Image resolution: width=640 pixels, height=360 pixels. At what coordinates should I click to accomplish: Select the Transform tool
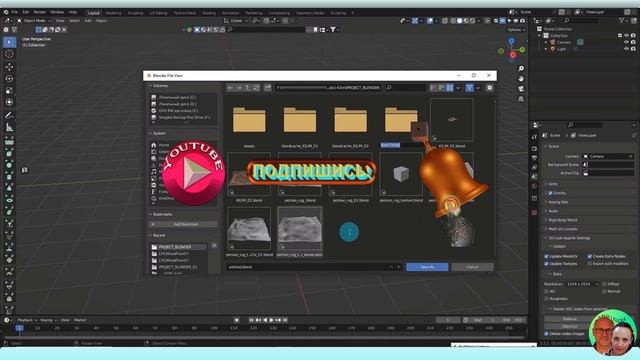9,102
